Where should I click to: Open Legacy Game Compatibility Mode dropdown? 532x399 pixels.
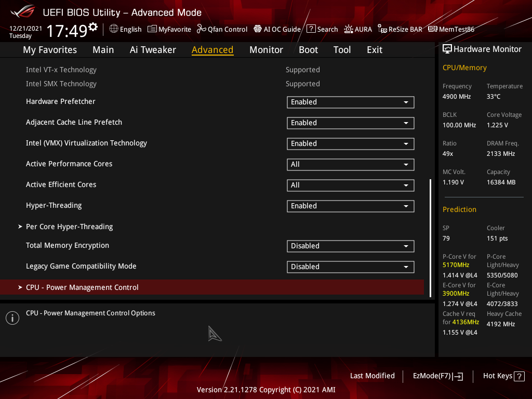(351, 267)
